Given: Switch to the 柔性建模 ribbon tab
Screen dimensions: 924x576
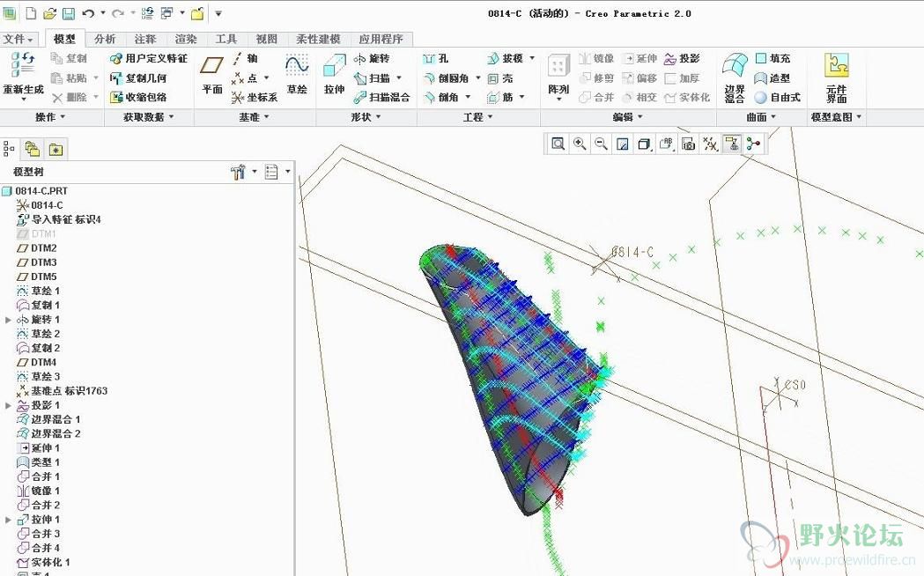Looking at the screenshot, I should click(318, 39).
